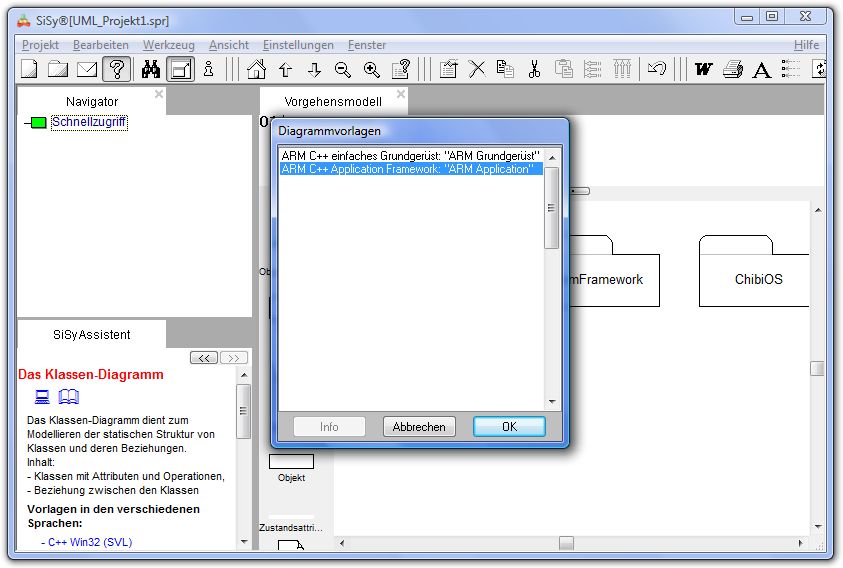Select the SiSyAssistent tab
This screenshot has height=568, width=843.
(x=91, y=335)
